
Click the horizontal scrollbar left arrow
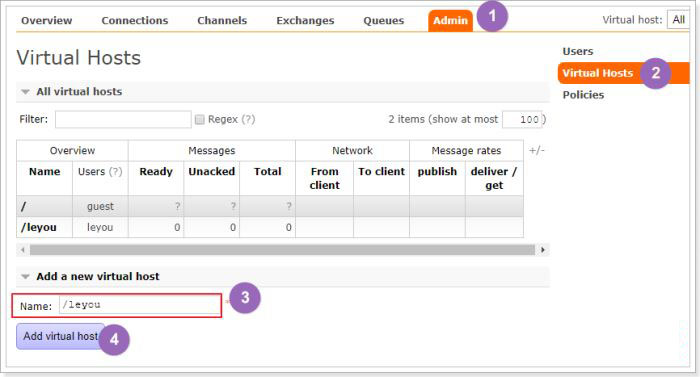click(x=23, y=250)
